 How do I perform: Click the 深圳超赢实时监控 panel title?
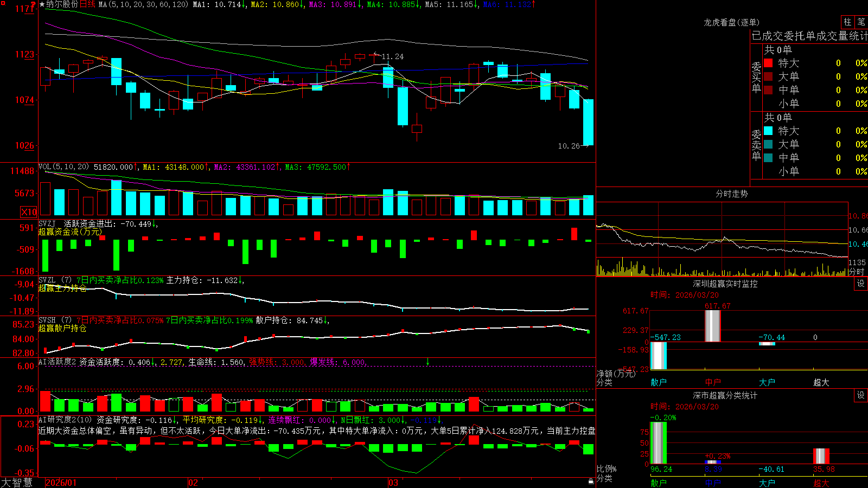pyautogui.click(x=725, y=284)
